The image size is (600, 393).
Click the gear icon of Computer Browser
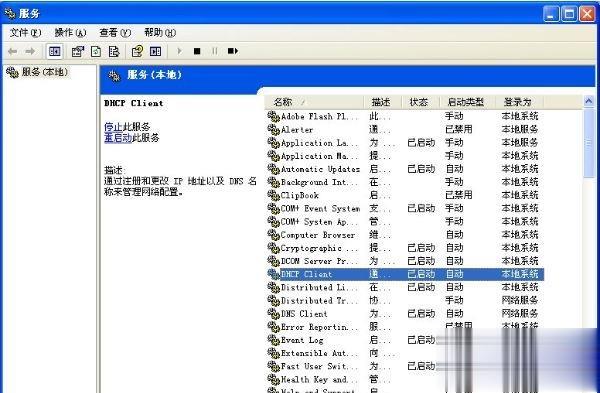pyautogui.click(x=273, y=235)
